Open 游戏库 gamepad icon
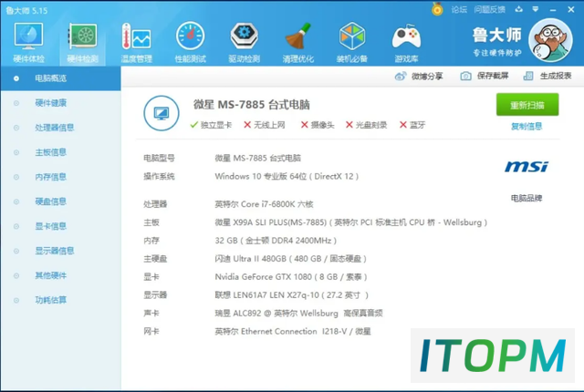The height and width of the screenshot is (392, 584). [x=406, y=43]
